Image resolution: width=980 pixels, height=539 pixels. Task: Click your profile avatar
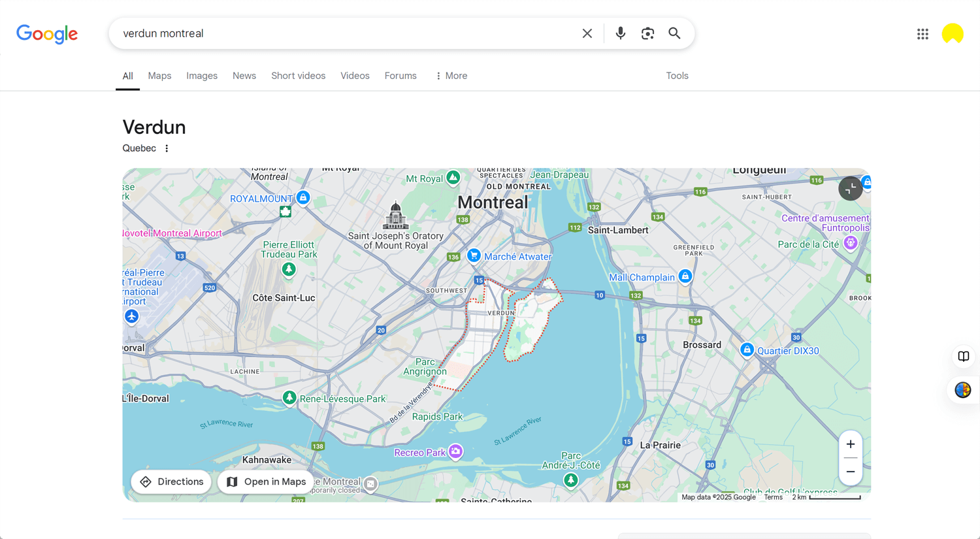(x=953, y=33)
